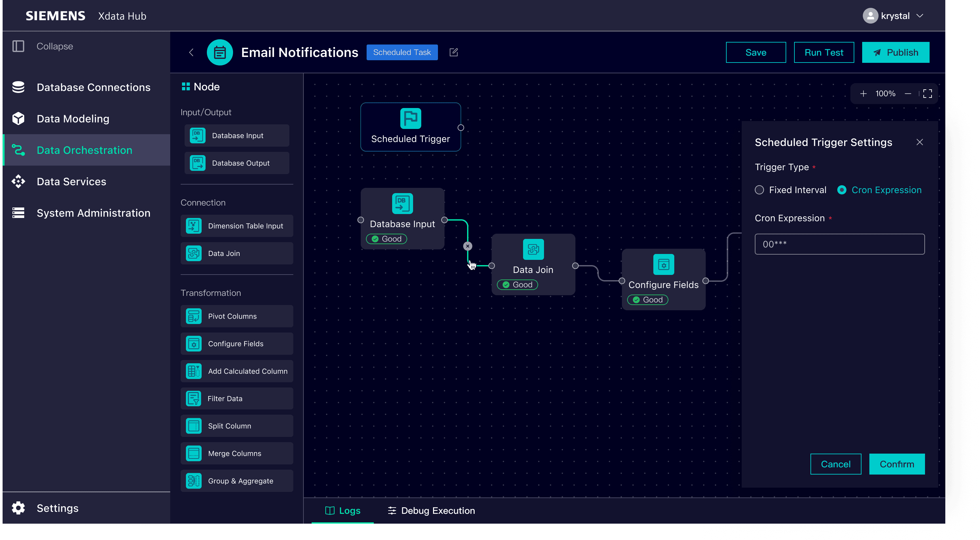Image resolution: width=980 pixels, height=540 pixels.
Task: Click the Filter Data node icon
Action: (x=194, y=399)
